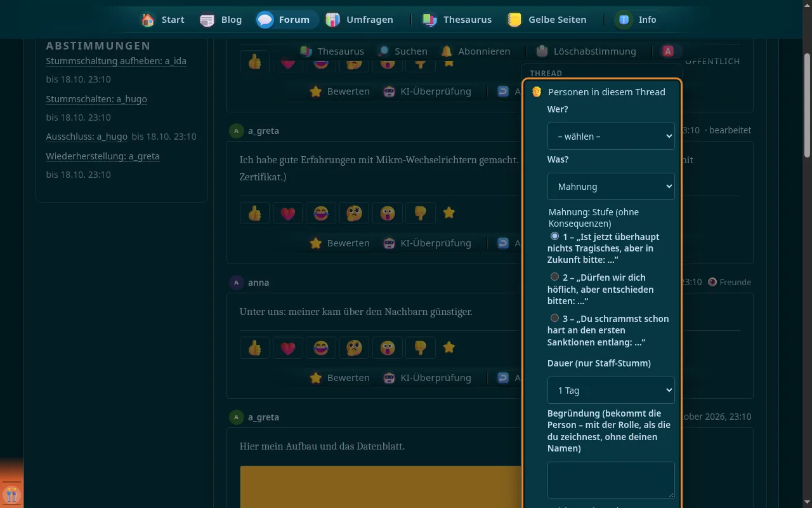Click the Abonnieren bell in the thread toolbar

[476, 51]
